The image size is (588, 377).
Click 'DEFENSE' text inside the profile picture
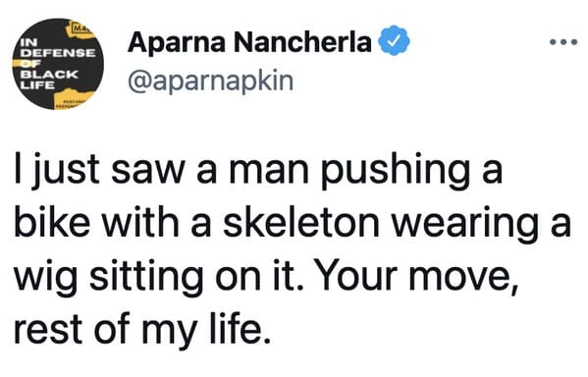pyautogui.click(x=57, y=52)
